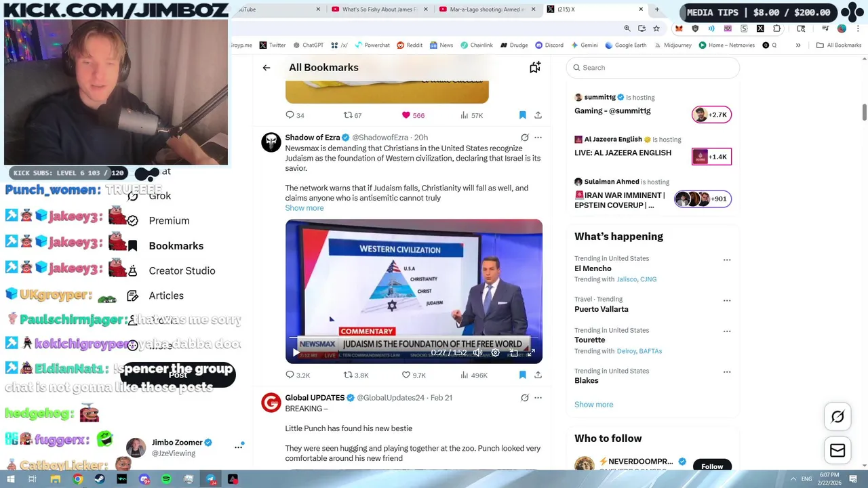Open the Global UPDATES profile name
This screenshot has height=488, width=868.
315,398
